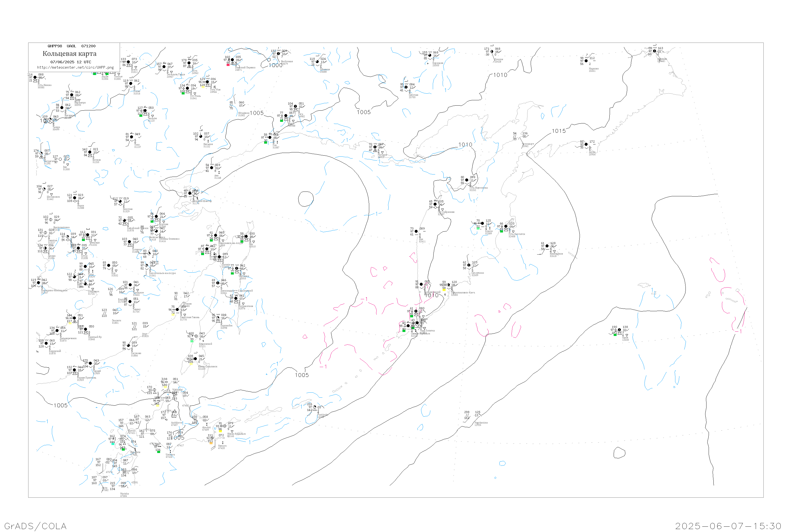Click the Усть-Воямполка station circle

pyautogui.click(x=467, y=180)
